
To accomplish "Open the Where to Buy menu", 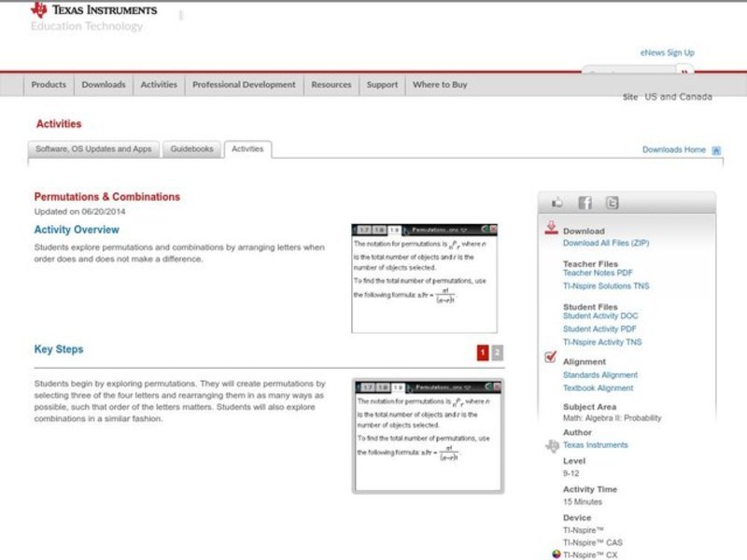I will pos(440,85).
